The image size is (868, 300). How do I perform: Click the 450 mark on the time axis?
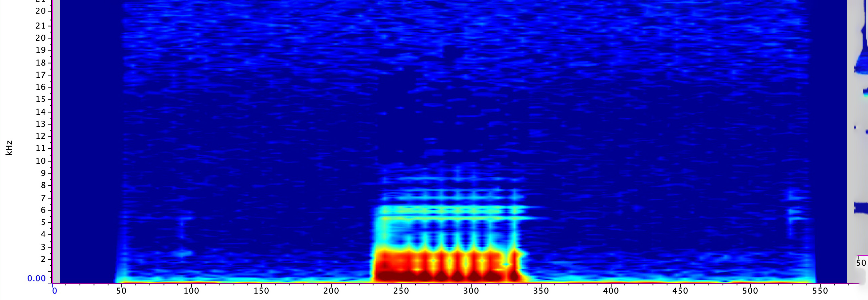[680, 291]
